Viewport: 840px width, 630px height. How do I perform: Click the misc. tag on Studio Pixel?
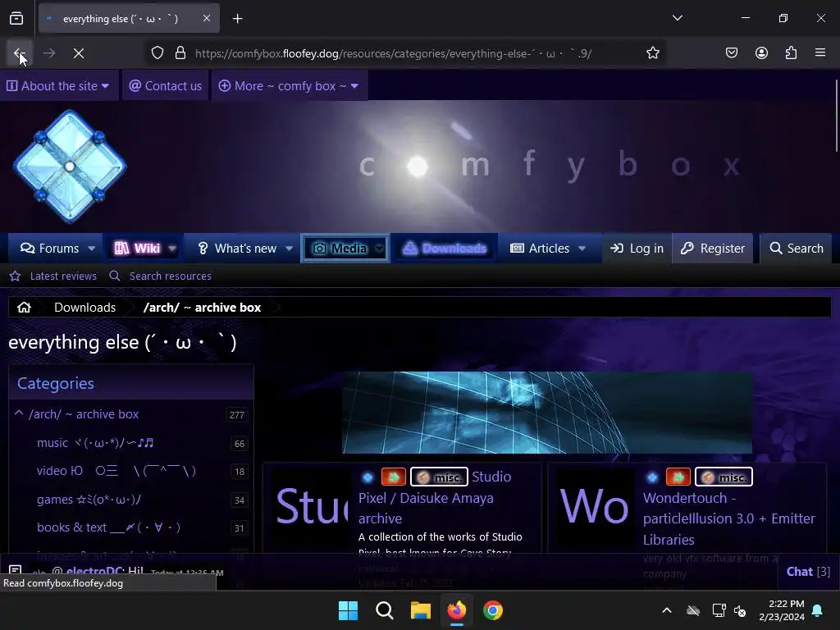coord(440,477)
